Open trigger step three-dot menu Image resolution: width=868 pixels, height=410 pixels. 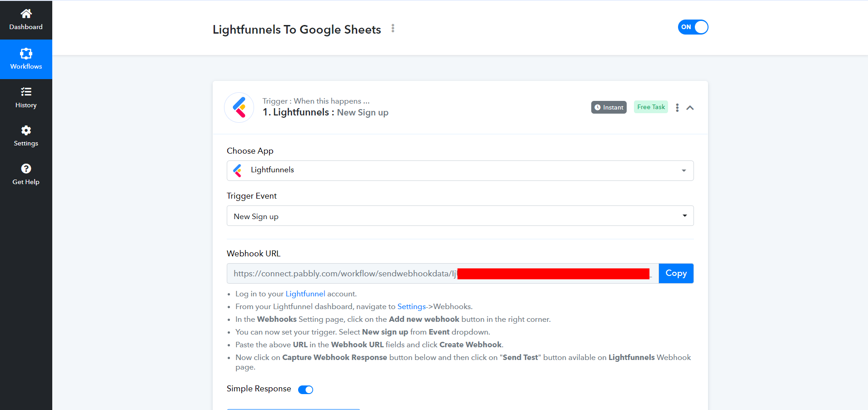point(677,108)
